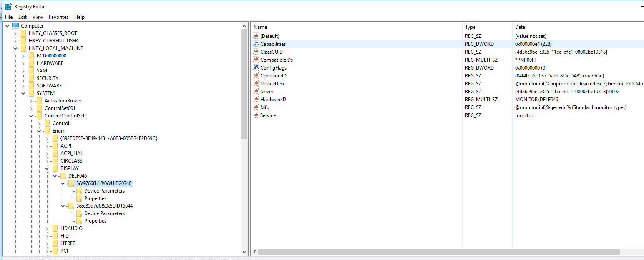Click the CIRCLASS folder icon

pyautogui.click(x=55, y=161)
